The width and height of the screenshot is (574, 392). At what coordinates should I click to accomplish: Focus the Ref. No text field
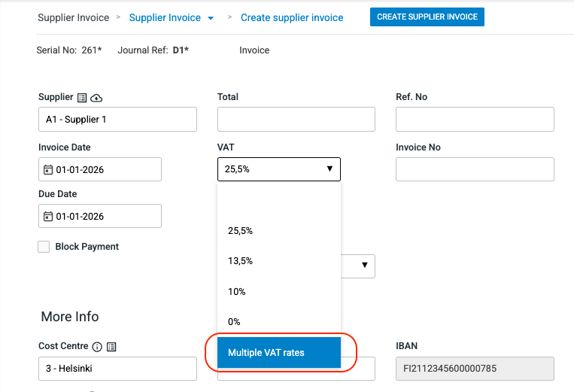coord(475,120)
